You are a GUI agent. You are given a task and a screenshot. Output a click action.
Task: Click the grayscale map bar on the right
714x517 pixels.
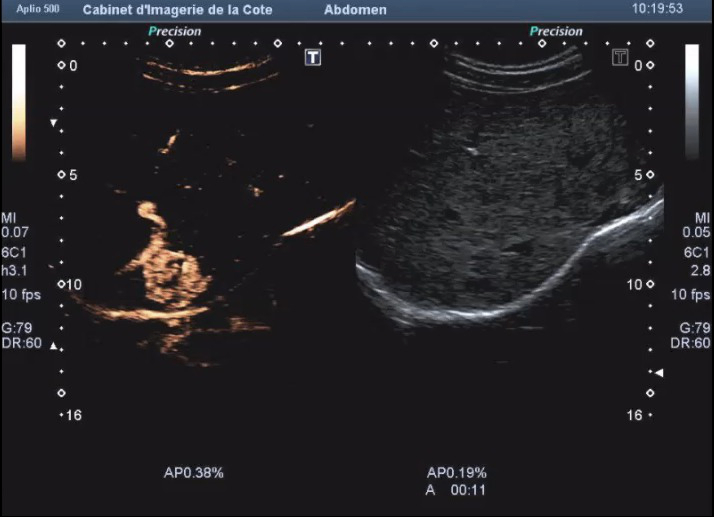click(692, 102)
